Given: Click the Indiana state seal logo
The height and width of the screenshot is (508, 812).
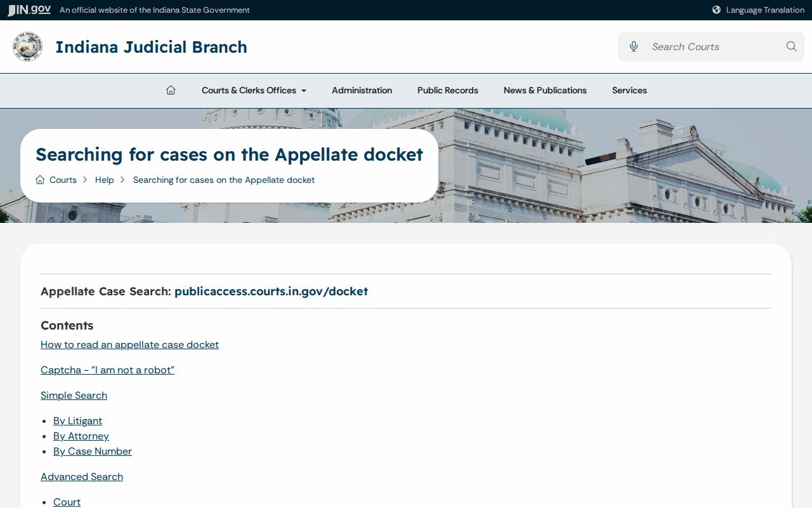Looking at the screenshot, I should pyautogui.click(x=27, y=47).
